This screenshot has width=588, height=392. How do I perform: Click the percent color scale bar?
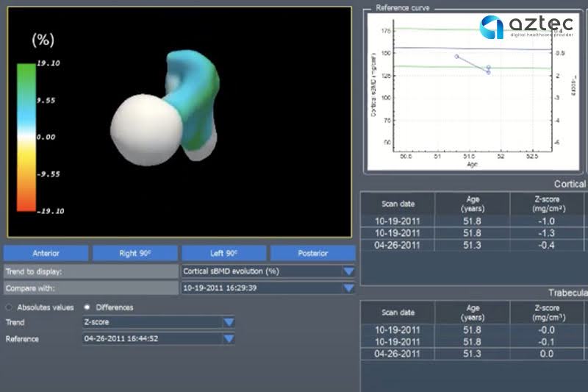[26, 138]
